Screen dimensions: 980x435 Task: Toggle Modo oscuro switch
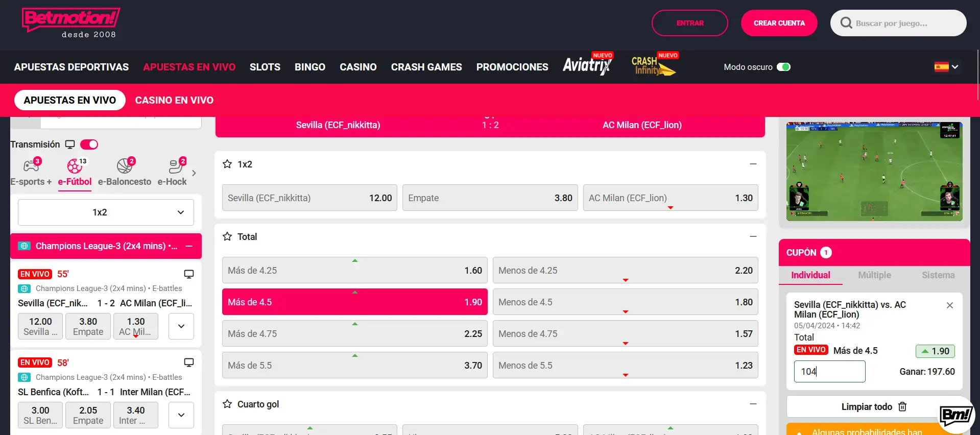pos(783,67)
